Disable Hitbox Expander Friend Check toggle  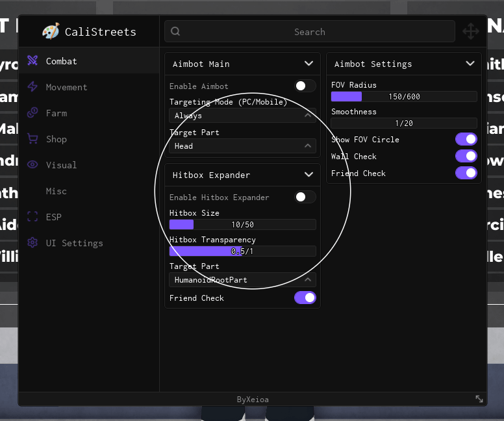pyautogui.click(x=305, y=298)
